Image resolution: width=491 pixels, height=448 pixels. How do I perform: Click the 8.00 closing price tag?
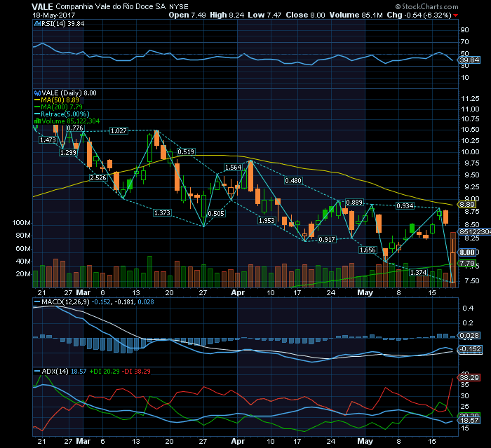click(467, 252)
